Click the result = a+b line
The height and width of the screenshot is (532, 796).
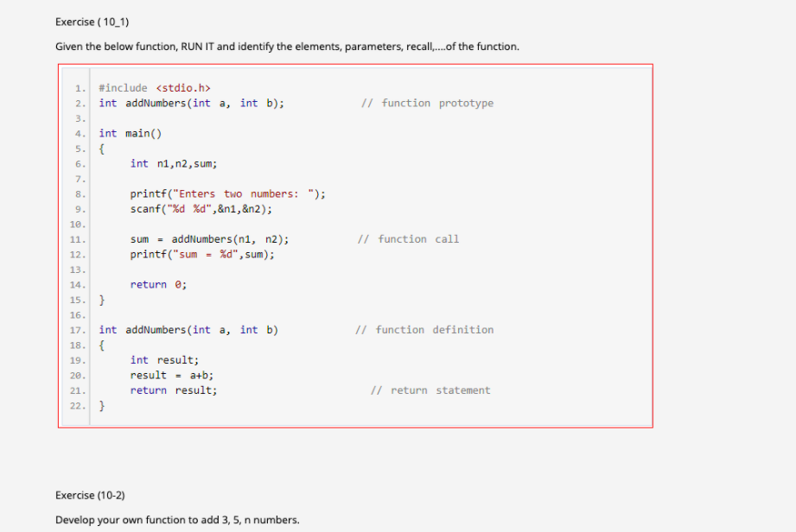[172, 375]
